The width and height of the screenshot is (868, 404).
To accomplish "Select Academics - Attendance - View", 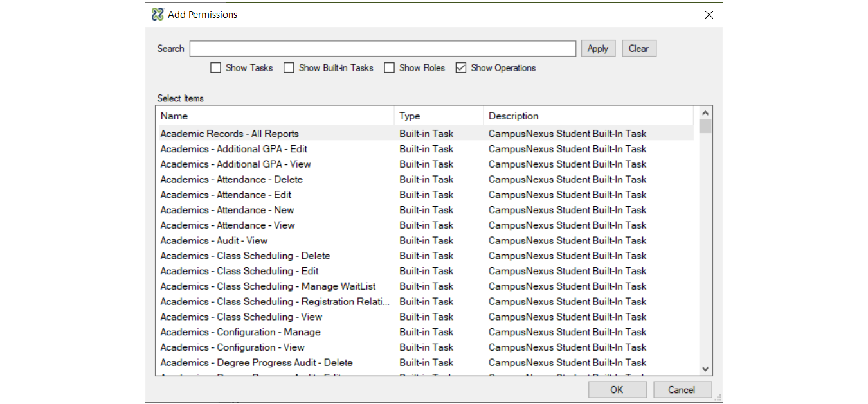I will [425, 225].
